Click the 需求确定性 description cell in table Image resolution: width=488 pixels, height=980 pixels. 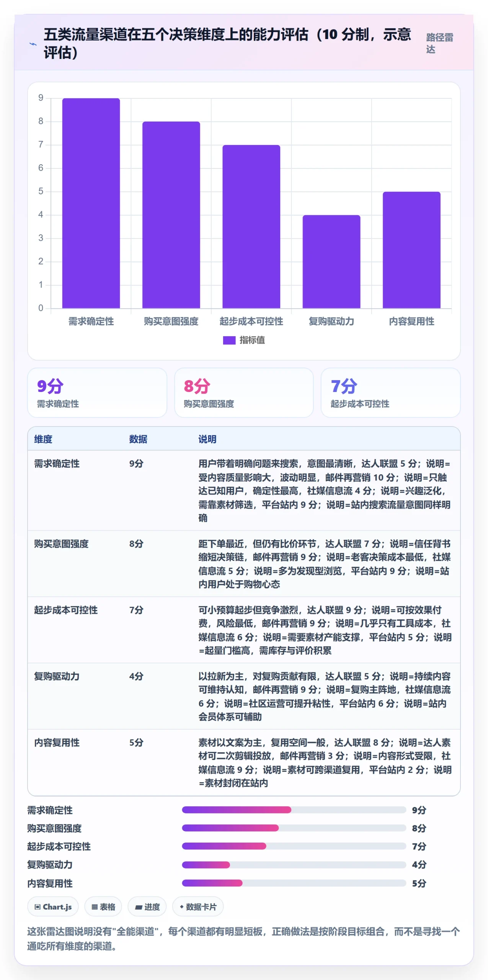click(325, 491)
